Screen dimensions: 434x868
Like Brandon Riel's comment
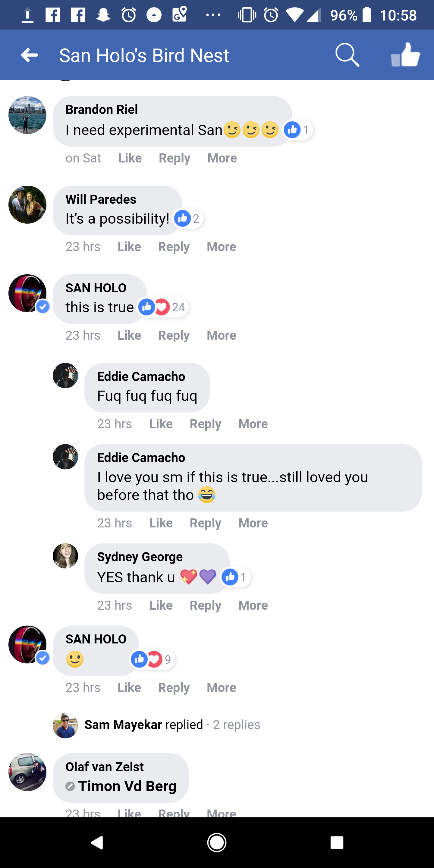click(130, 158)
